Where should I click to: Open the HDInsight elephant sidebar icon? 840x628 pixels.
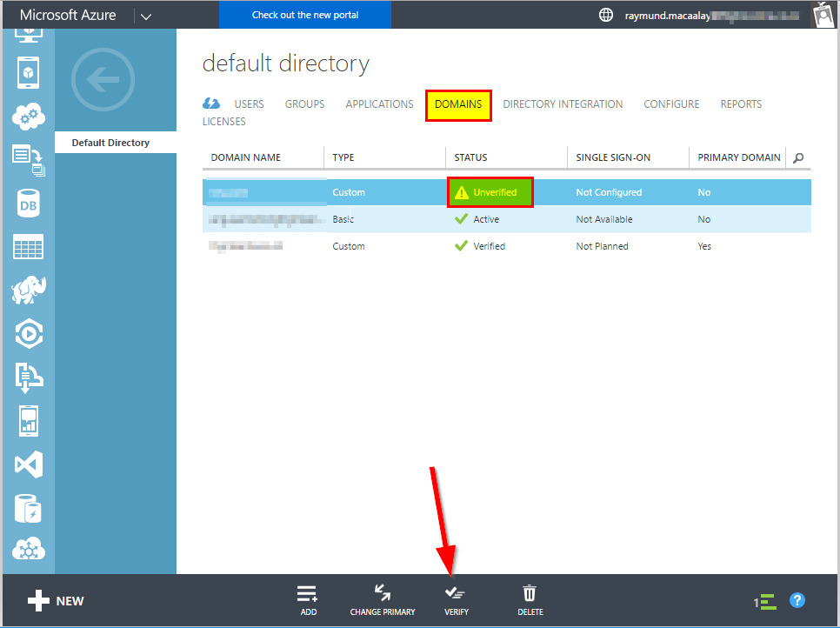[x=27, y=290]
